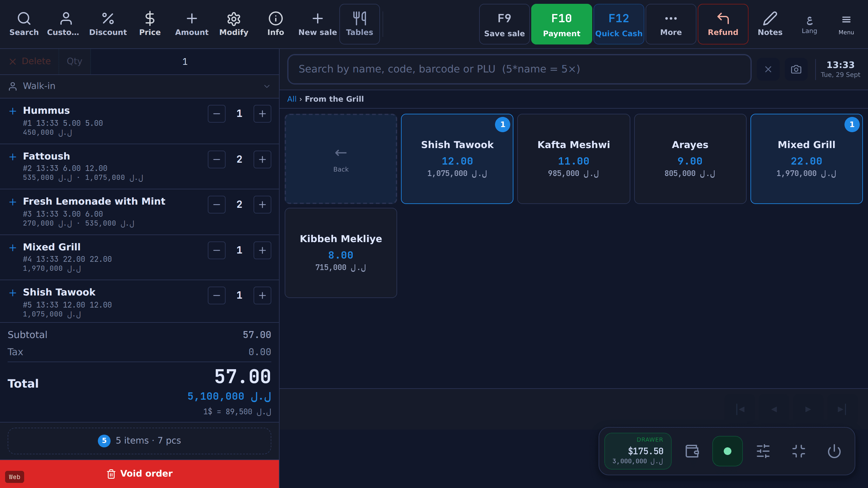Image resolution: width=868 pixels, height=488 pixels.
Task: Decrease Fattoush quantity by one
Action: tap(216, 159)
